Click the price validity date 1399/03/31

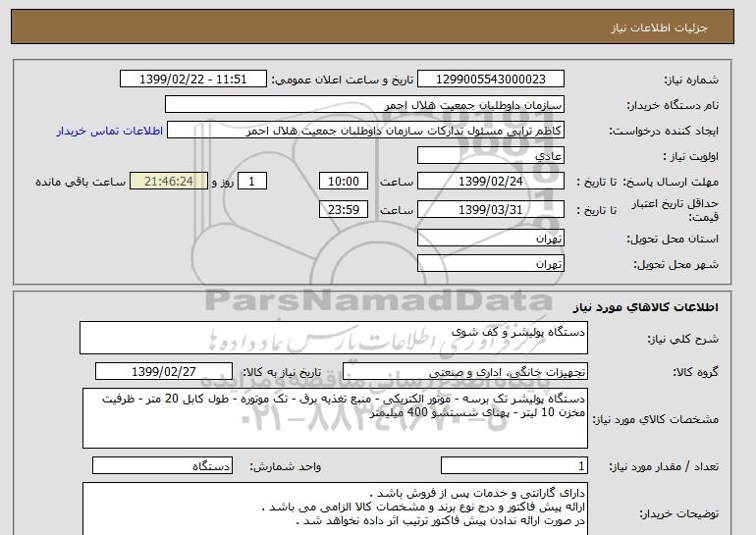490,210
